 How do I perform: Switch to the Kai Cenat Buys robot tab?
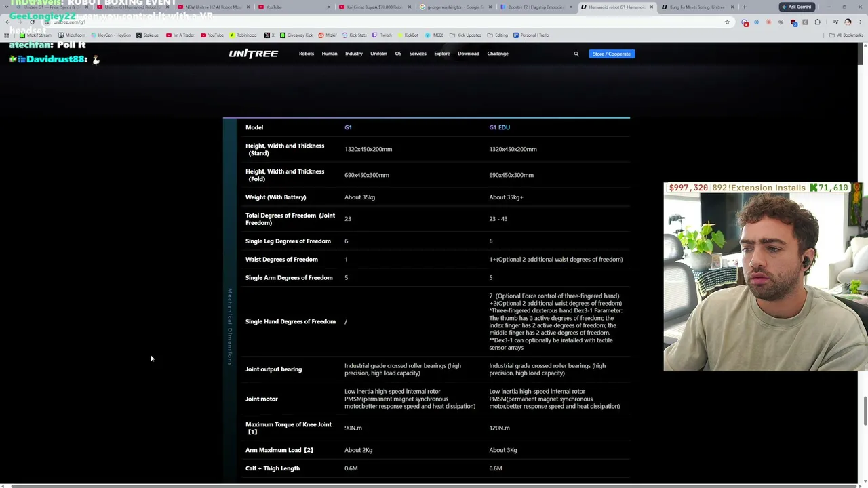375,7
